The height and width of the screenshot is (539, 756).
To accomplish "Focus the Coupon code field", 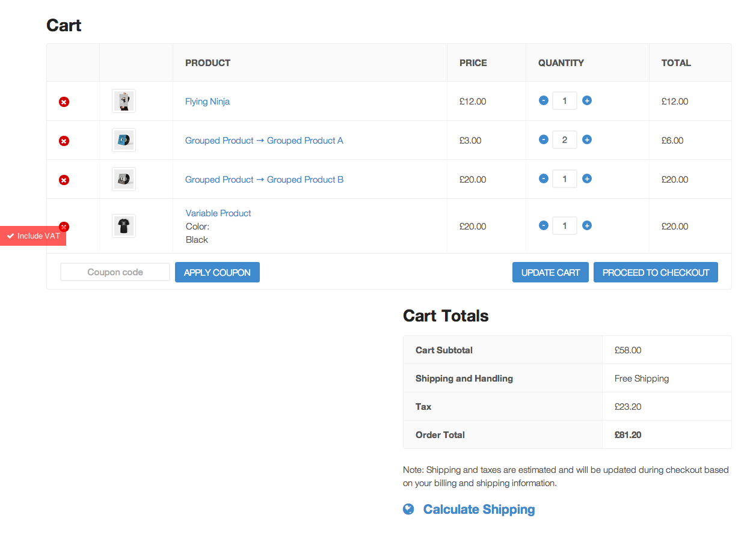I will point(115,272).
